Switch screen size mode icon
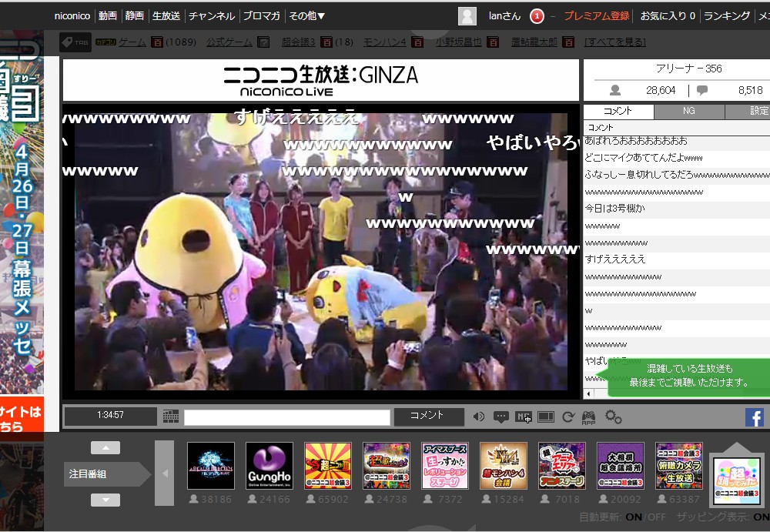Viewport: 770px width, 532px height. point(546,417)
